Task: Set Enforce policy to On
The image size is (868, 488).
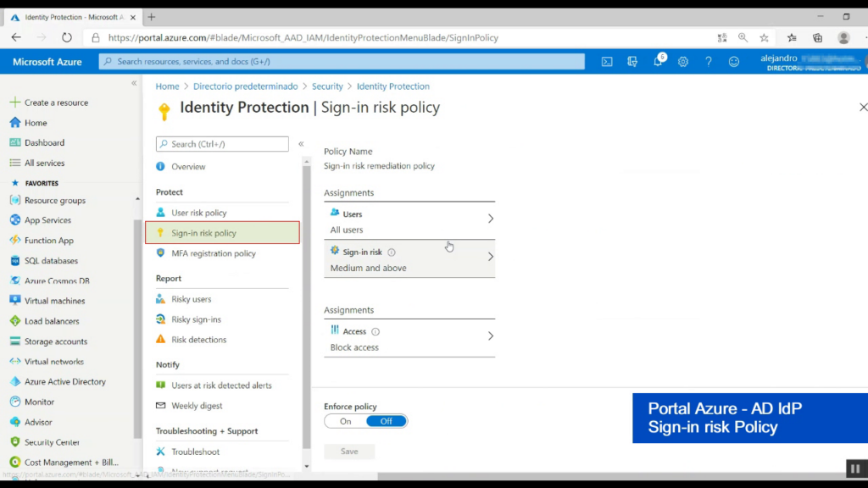Action: (x=346, y=422)
